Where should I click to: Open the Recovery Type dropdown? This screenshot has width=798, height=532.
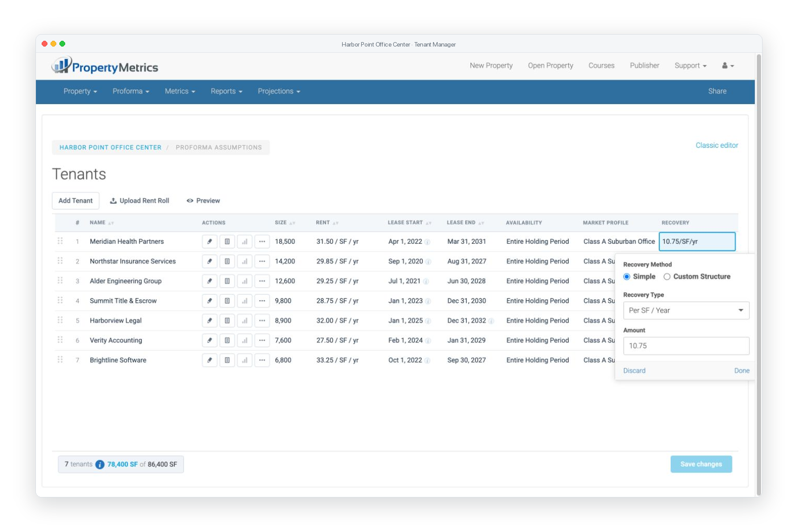pyautogui.click(x=686, y=310)
